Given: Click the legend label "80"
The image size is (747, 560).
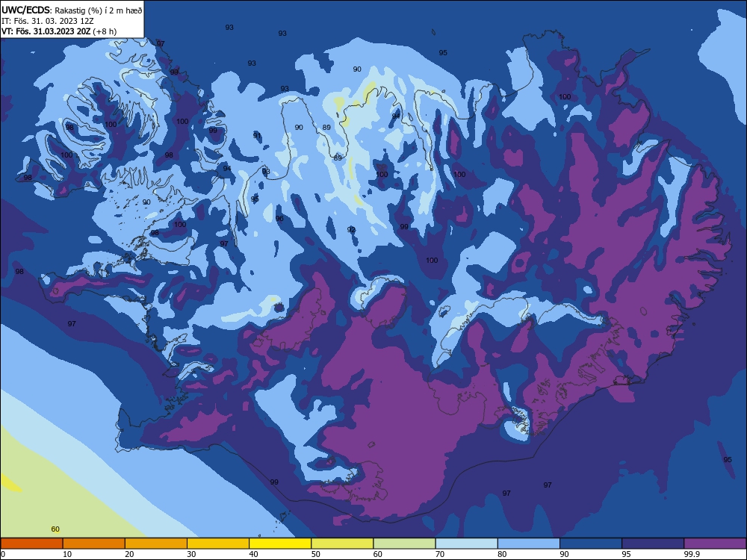Looking at the screenshot, I should [x=502, y=554].
